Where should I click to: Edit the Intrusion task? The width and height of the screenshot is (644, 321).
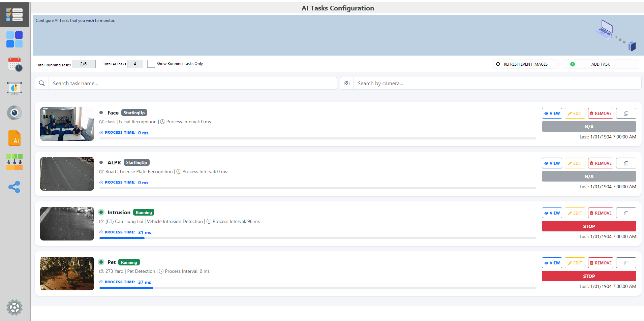[575, 213]
